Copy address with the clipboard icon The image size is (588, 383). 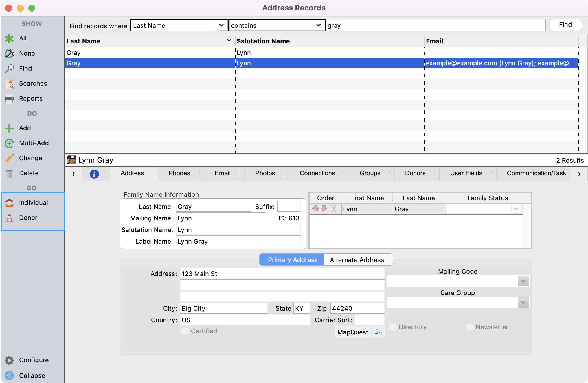click(378, 332)
